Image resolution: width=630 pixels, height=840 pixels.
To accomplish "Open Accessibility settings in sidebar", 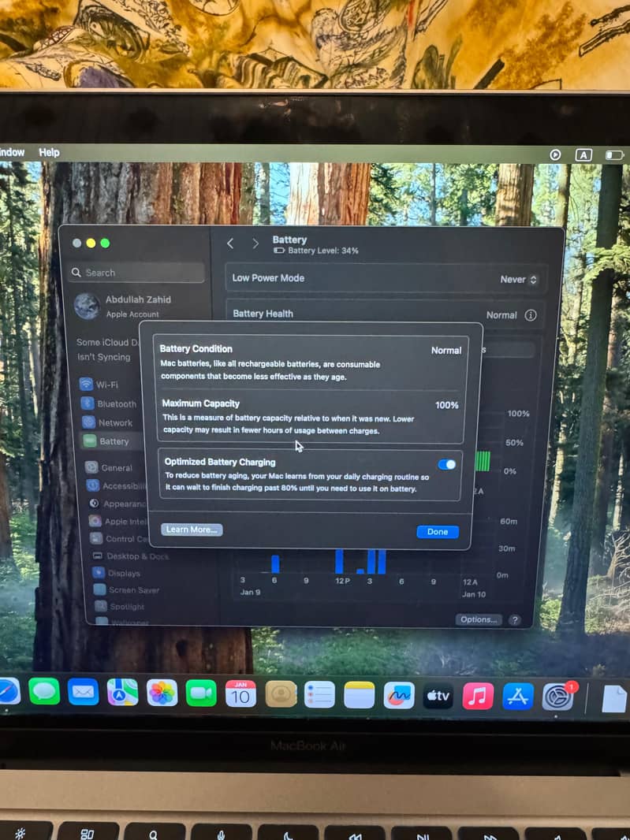I will [x=117, y=485].
